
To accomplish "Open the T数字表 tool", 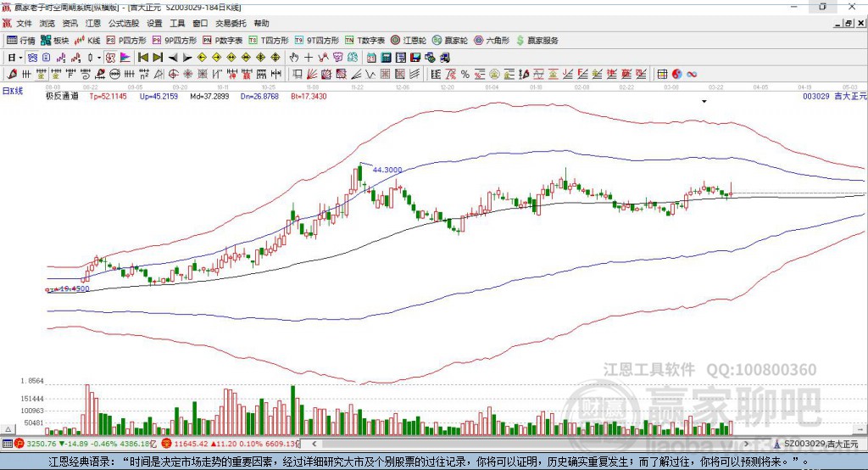I will 364,41.
